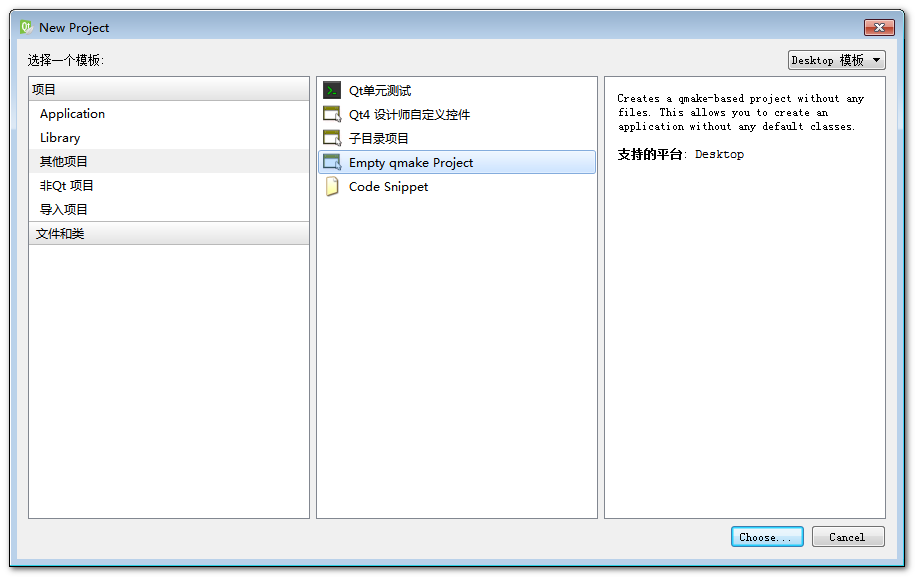Image resolution: width=915 pixels, height=577 pixels.
Task: Click the template description paragraph
Action: (x=741, y=113)
